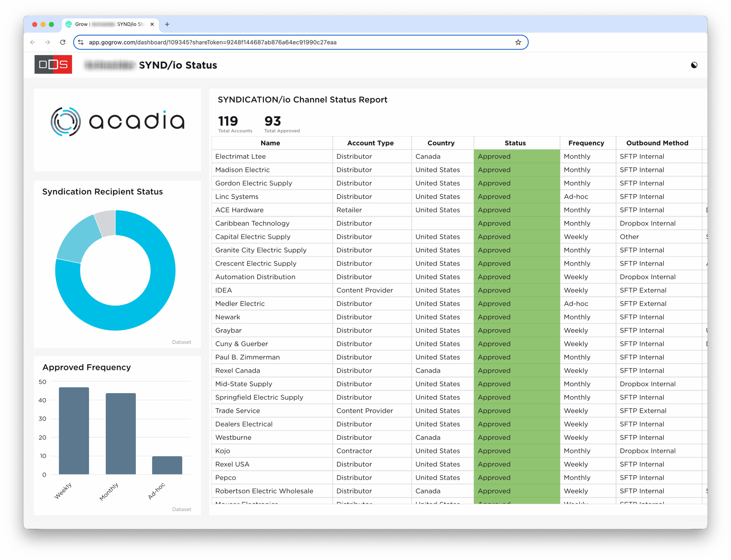Click the browser back arrow
Image resolution: width=731 pixels, height=560 pixels.
point(33,42)
